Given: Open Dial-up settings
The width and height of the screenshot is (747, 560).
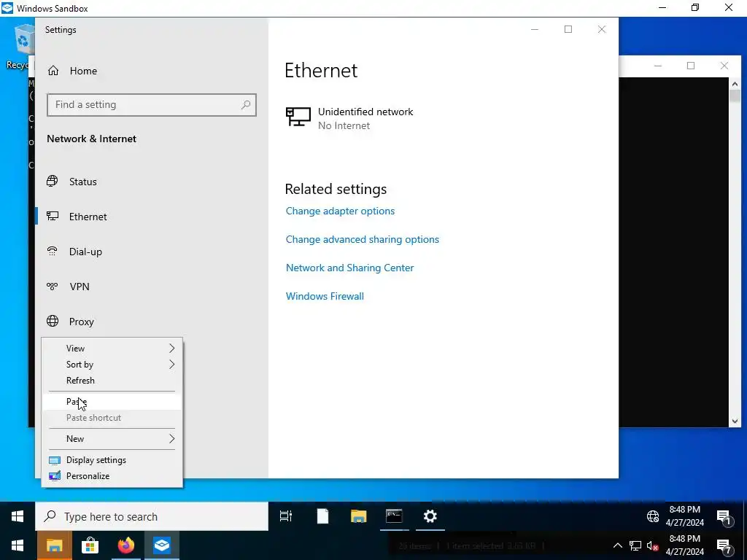Looking at the screenshot, I should pos(85,252).
